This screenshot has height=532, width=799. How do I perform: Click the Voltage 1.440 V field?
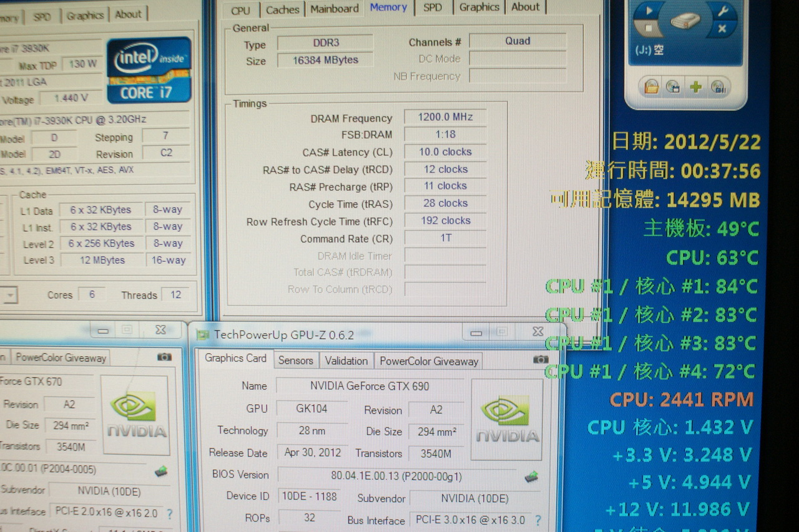[71, 97]
